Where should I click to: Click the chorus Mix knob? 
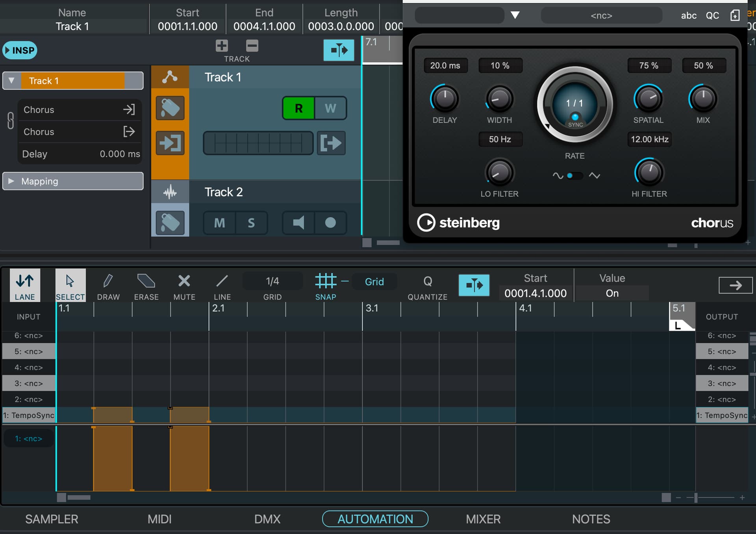[x=703, y=99]
